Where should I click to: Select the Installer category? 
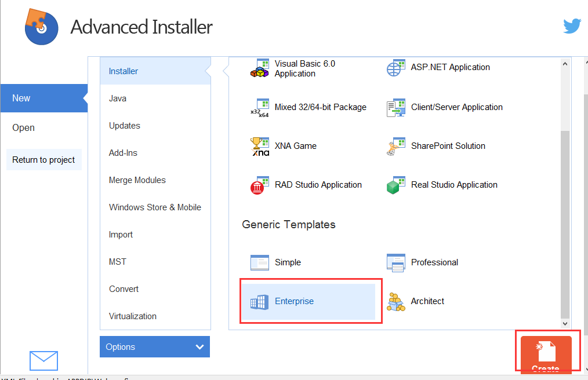click(155, 71)
